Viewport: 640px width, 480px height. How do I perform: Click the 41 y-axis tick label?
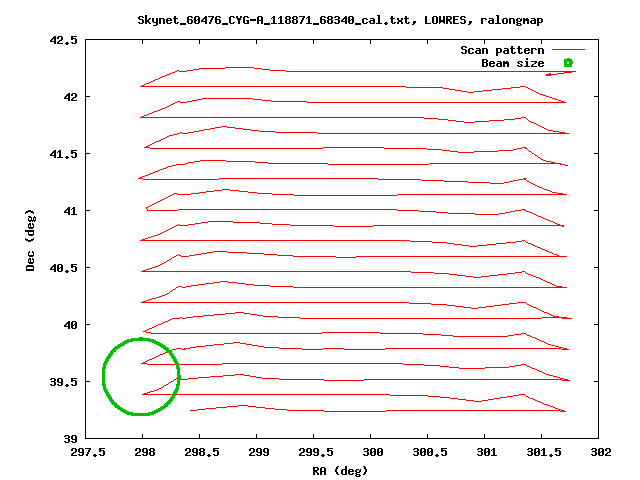70,211
